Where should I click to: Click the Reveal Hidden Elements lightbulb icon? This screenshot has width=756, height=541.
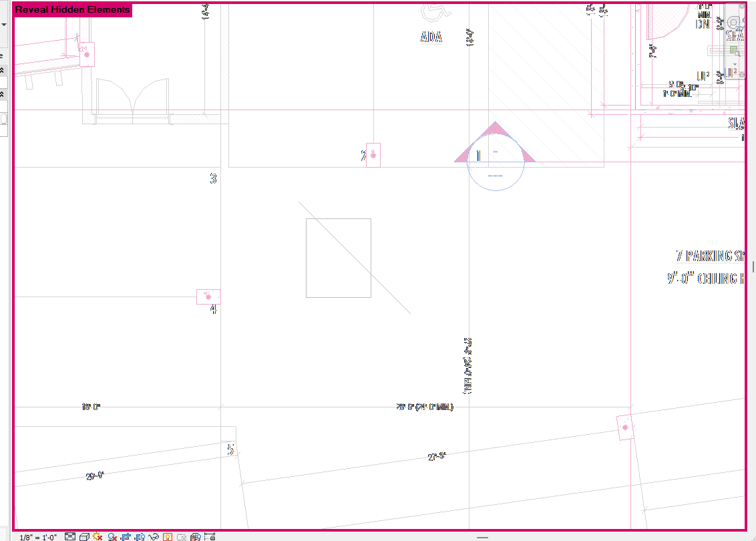(168, 535)
